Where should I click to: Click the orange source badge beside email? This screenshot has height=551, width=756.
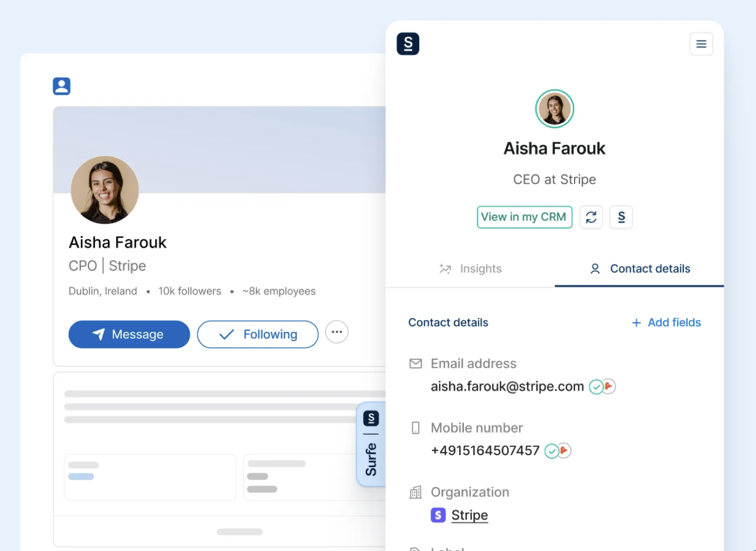609,386
